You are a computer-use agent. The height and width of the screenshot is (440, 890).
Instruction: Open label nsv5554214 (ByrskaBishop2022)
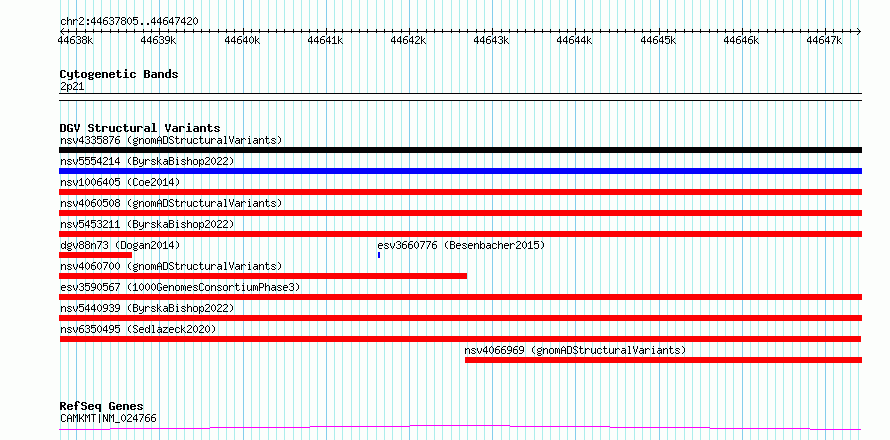coord(147,161)
